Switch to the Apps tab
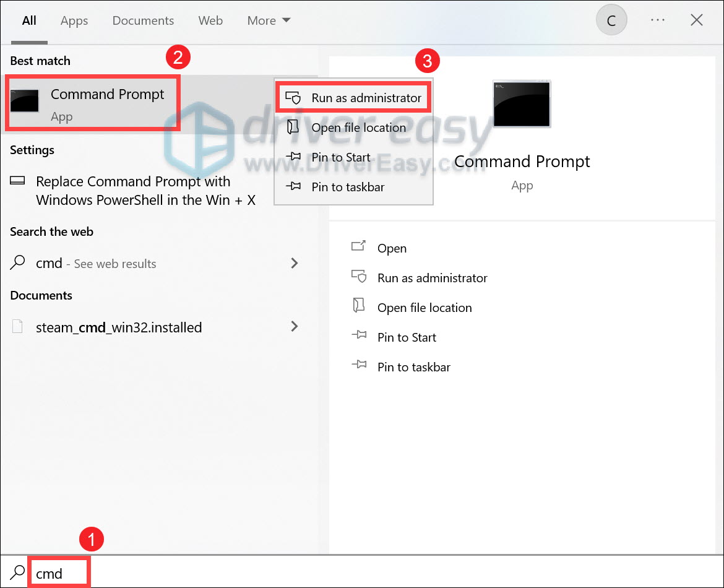This screenshot has height=588, width=724. pyautogui.click(x=74, y=21)
